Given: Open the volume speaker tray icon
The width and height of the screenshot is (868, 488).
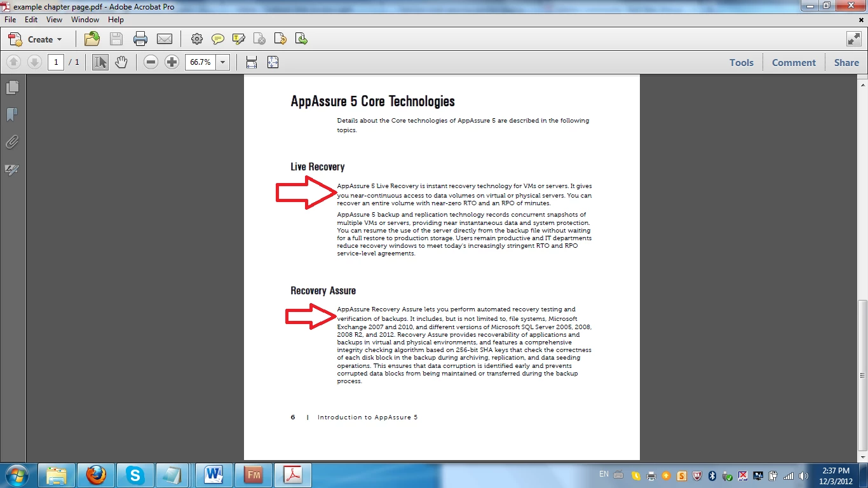Looking at the screenshot, I should (803, 475).
